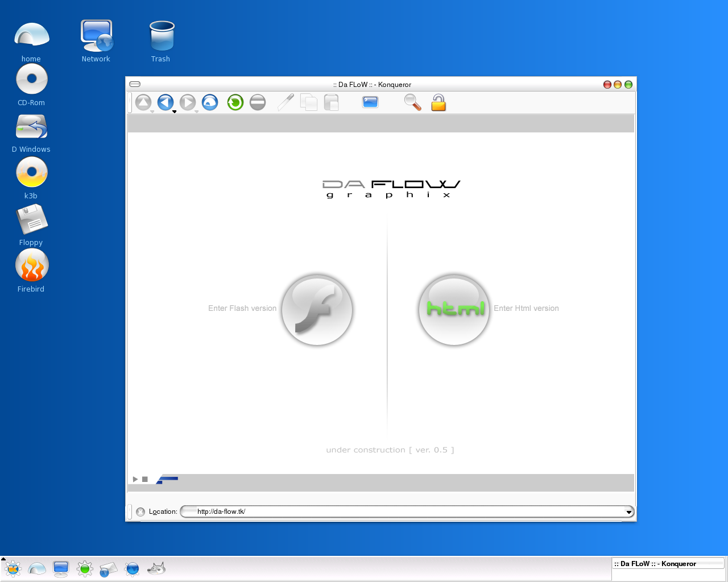Open the Trash desktop icon

[x=161, y=41]
